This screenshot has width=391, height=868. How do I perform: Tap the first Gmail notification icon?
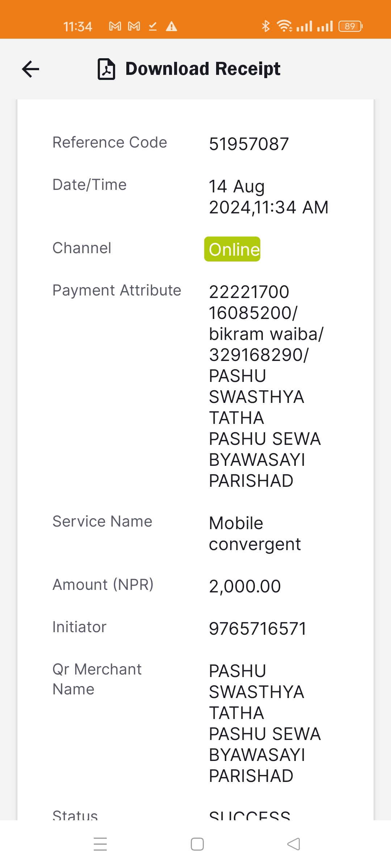[x=115, y=26]
